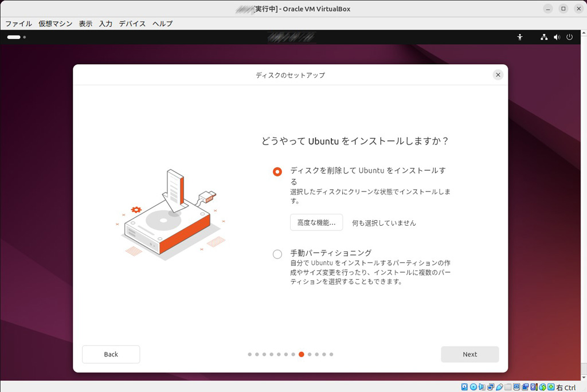
Task: Click the 右 Ctrl host key indicator
Action: click(x=566, y=387)
